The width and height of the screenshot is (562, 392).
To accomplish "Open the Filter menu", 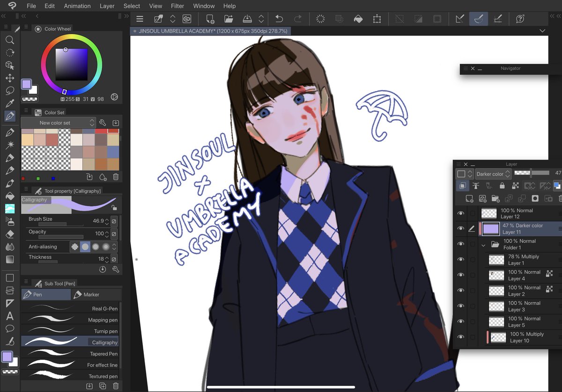I will [x=177, y=6].
